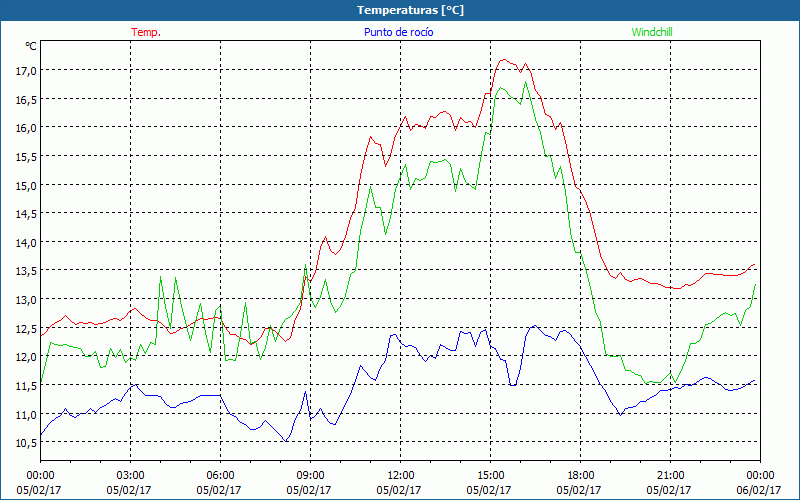Click the 06/02/17 date label
800x500 pixels.
coord(759,490)
